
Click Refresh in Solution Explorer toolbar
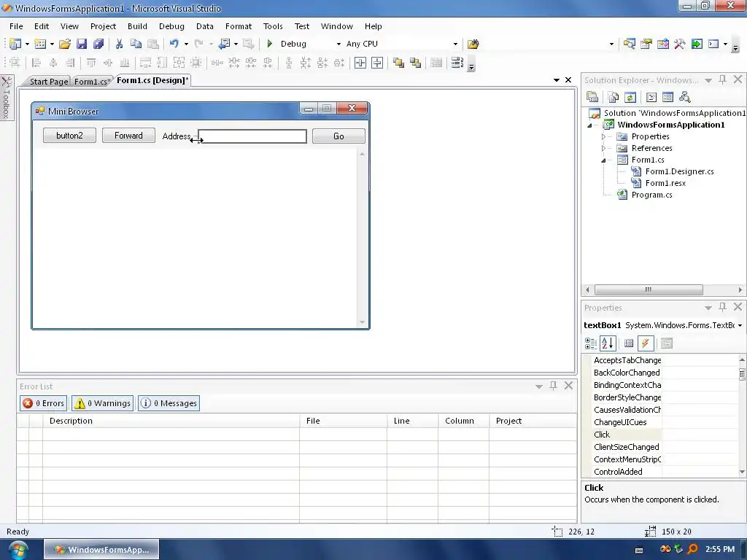click(630, 98)
